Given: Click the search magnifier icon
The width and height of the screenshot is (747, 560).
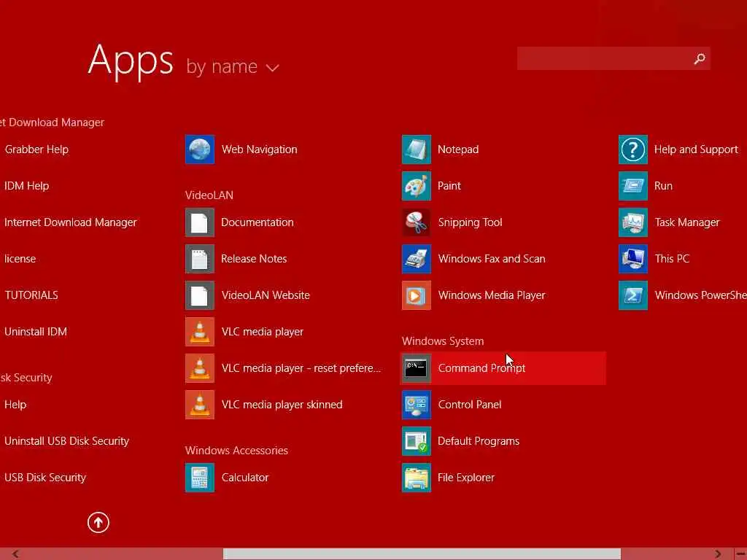Looking at the screenshot, I should pyautogui.click(x=700, y=58).
